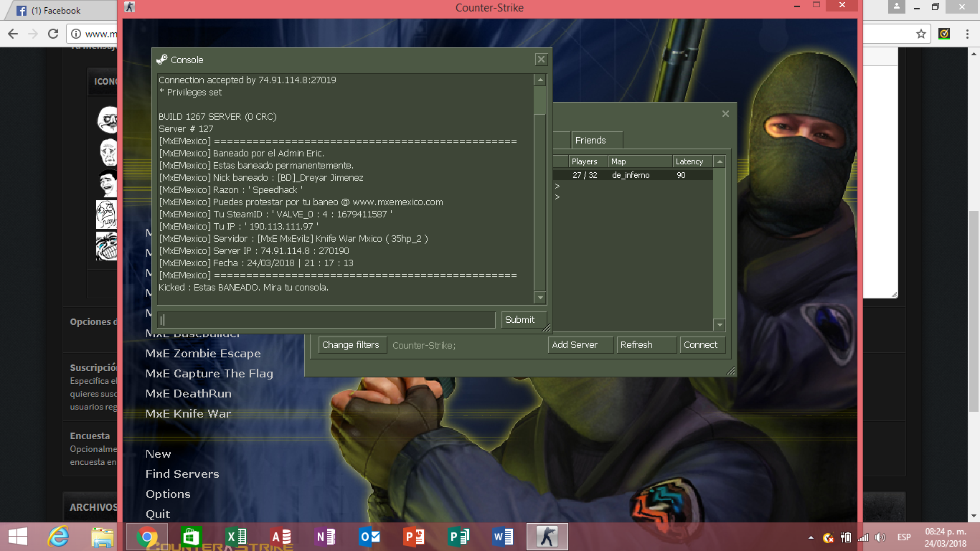
Task: Switch to Google Chrome on the taskbar
Action: pyautogui.click(x=147, y=537)
